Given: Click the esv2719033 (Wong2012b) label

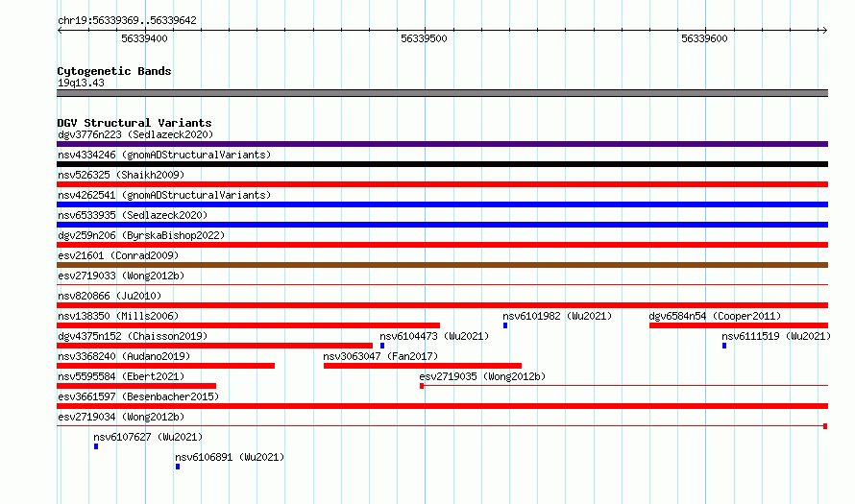Looking at the screenshot, I should coord(121,276).
